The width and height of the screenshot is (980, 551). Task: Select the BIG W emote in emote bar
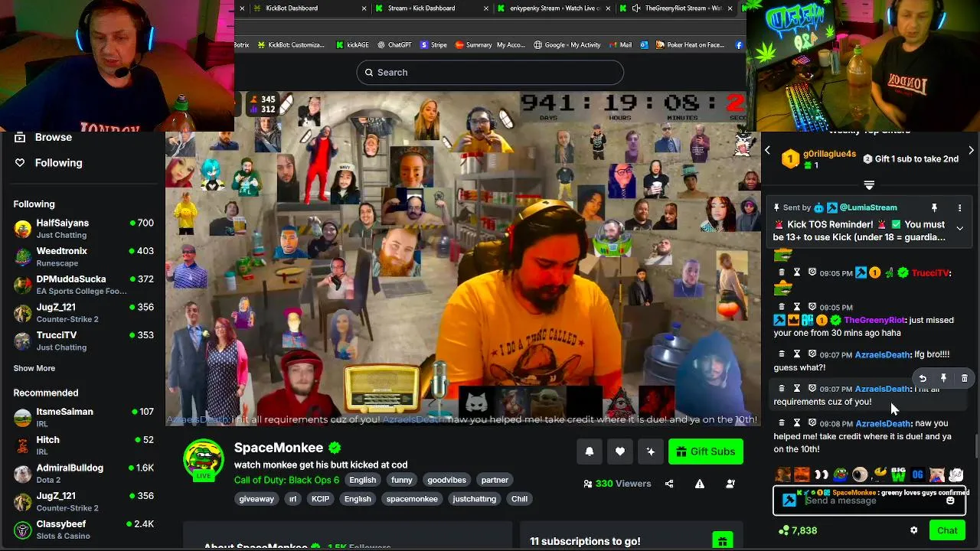[898, 474]
